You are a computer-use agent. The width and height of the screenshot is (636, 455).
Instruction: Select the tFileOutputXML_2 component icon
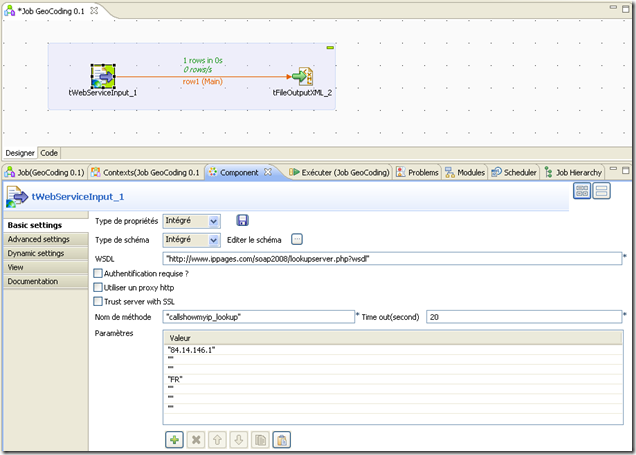(x=302, y=76)
